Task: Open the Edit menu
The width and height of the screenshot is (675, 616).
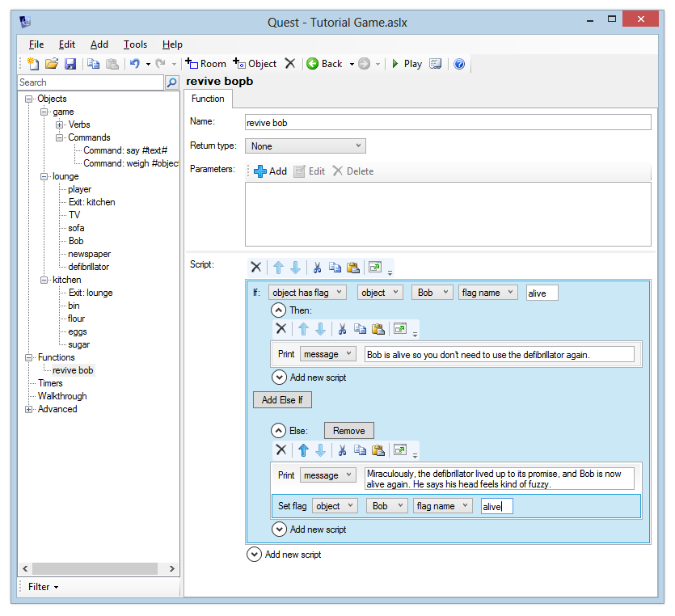Action: coord(67,44)
